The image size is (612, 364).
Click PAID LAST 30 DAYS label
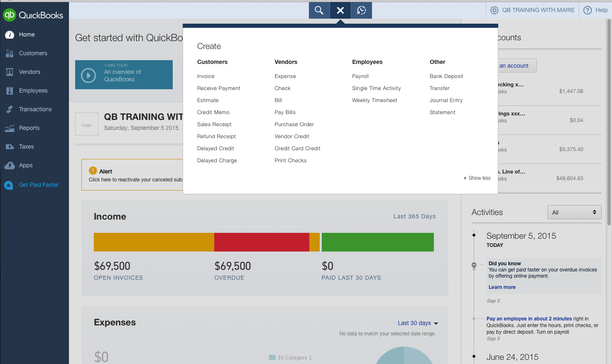click(x=351, y=278)
